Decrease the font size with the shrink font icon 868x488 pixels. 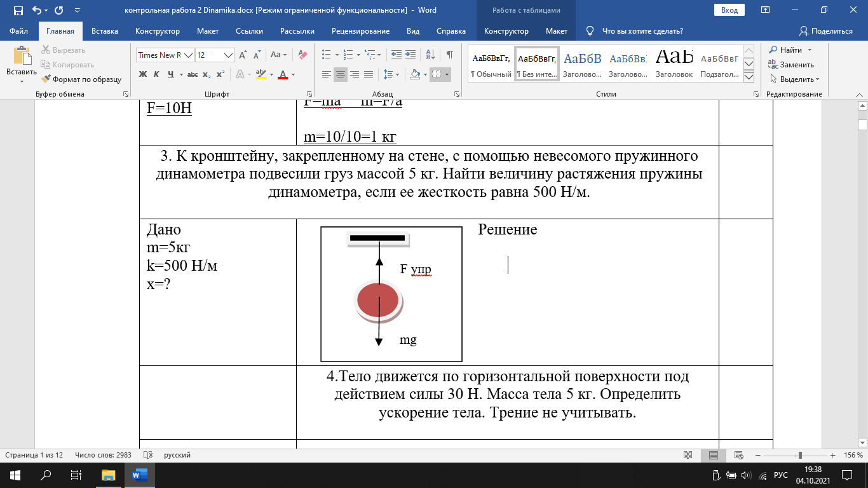257,55
